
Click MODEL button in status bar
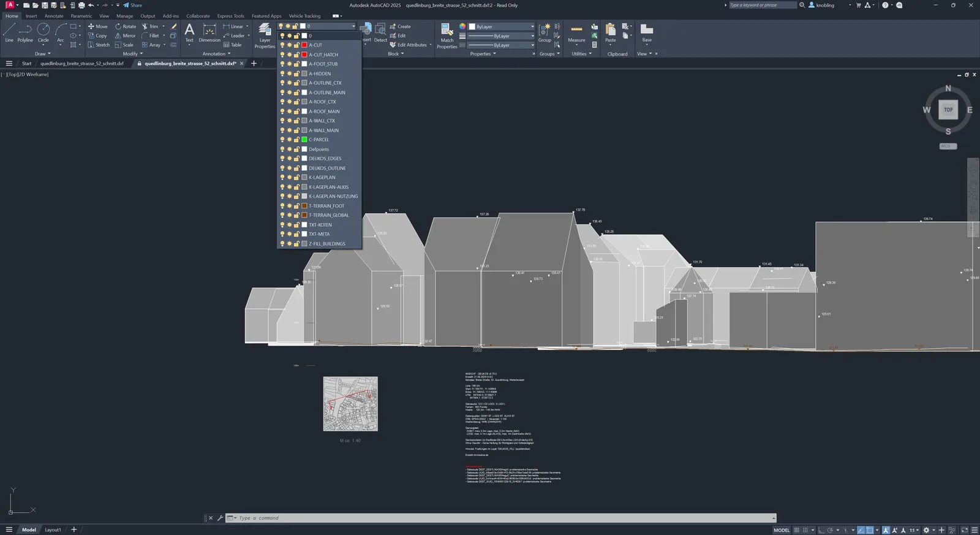tap(782, 530)
